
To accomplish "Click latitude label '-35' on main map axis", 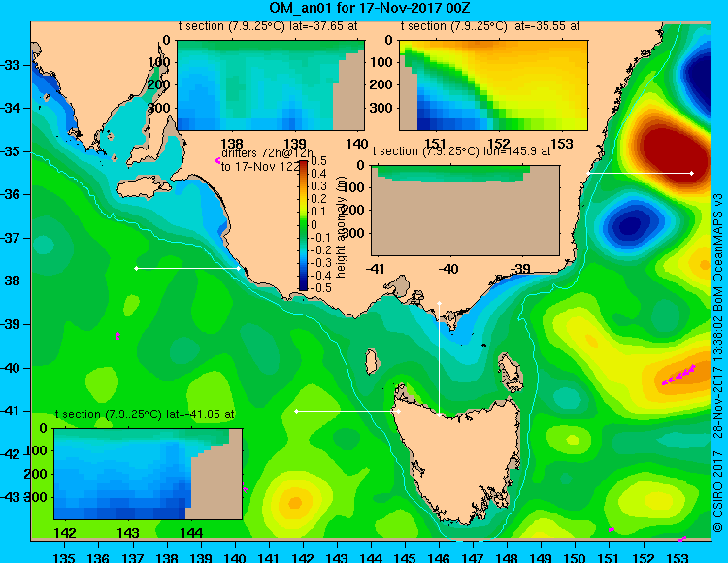I will [11, 151].
